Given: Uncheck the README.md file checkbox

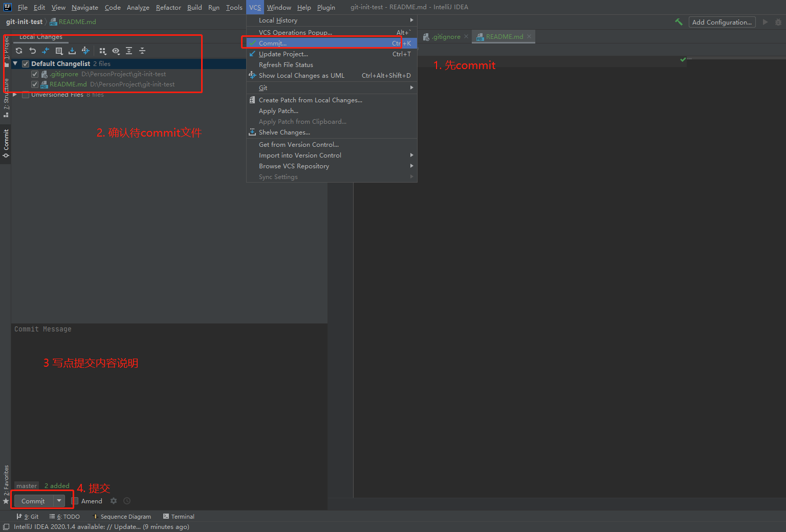Looking at the screenshot, I should (x=35, y=84).
